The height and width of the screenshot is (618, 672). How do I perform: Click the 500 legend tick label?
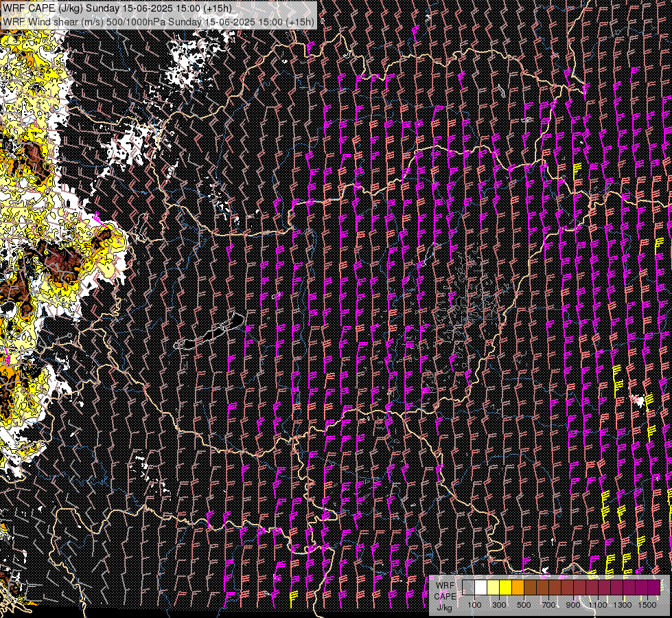(524, 605)
